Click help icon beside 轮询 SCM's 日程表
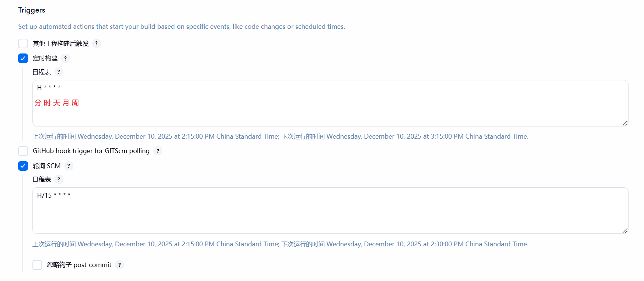Image resolution: width=644 pixels, height=281 pixels. coord(59,179)
